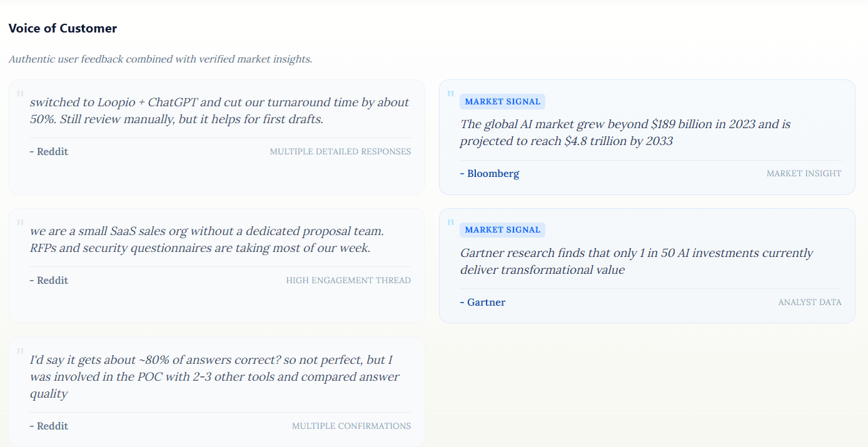The image size is (868, 447).
Task: Click the Multiple Detailed Responses label
Action: tap(340, 152)
